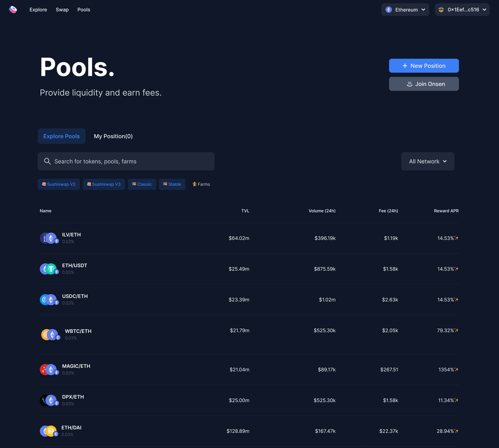Open the USDC/ETH pool name
Image resolution: width=499 pixels, height=448 pixels.
(x=75, y=296)
